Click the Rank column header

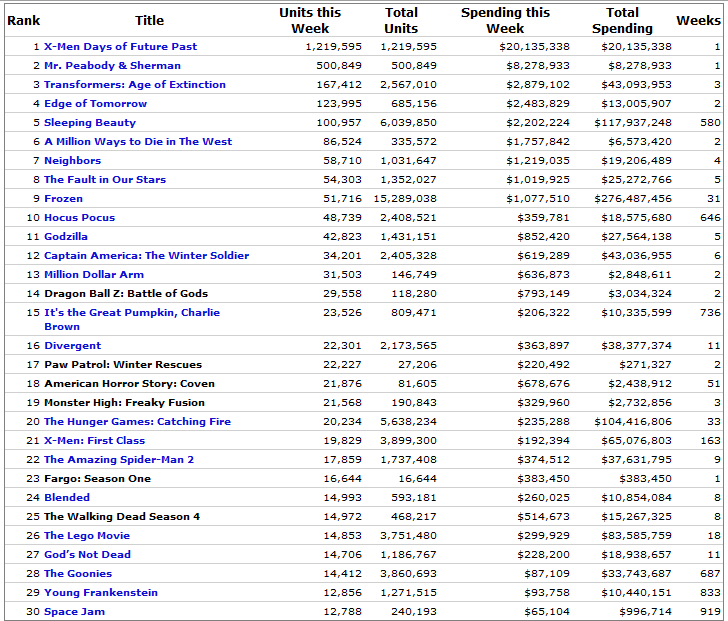[x=23, y=20]
